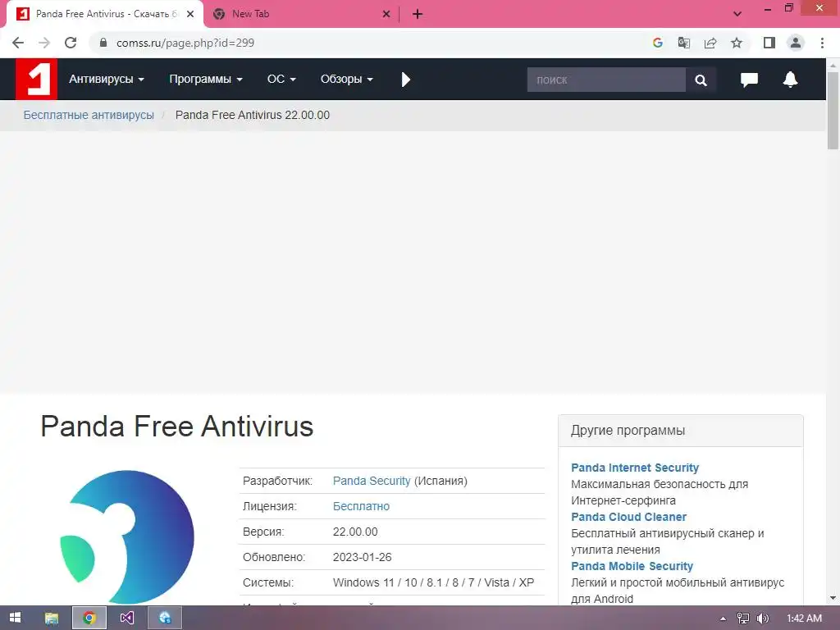Click the page vertical scrollbar thumb

click(833, 110)
